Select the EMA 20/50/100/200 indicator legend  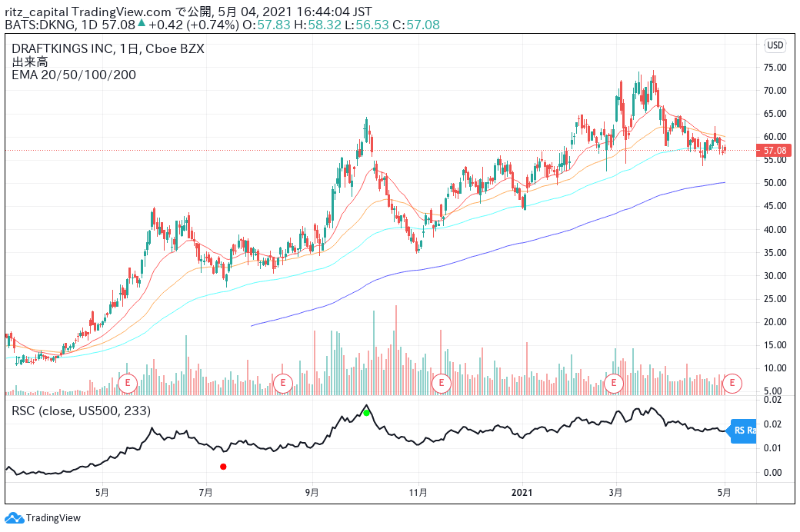74,75
